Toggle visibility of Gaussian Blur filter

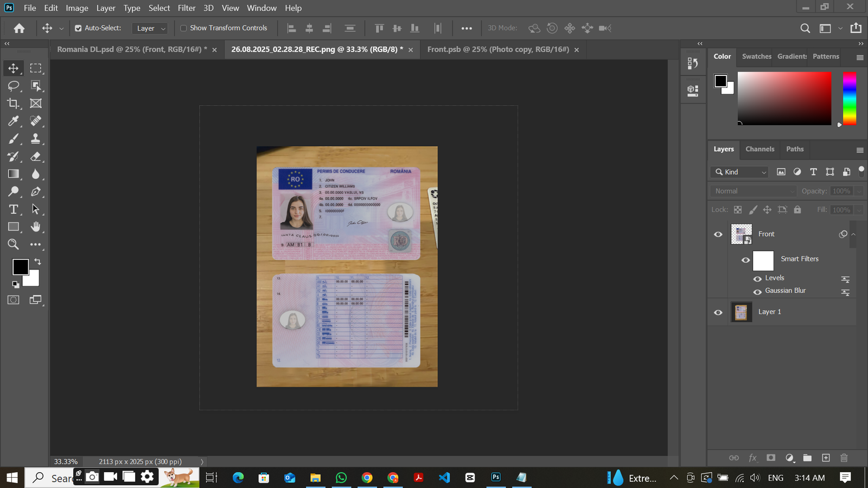(757, 292)
